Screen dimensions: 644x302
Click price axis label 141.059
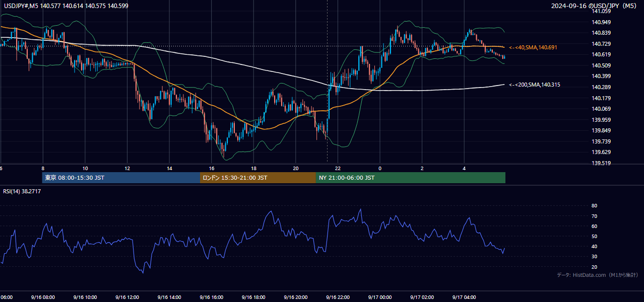tap(601, 11)
